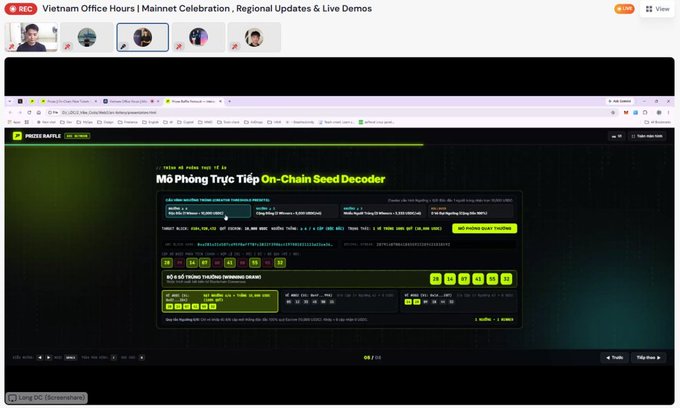This screenshot has height=408, width=680.
Task: Click the slide counter 05 / 08
Action: 373,358
